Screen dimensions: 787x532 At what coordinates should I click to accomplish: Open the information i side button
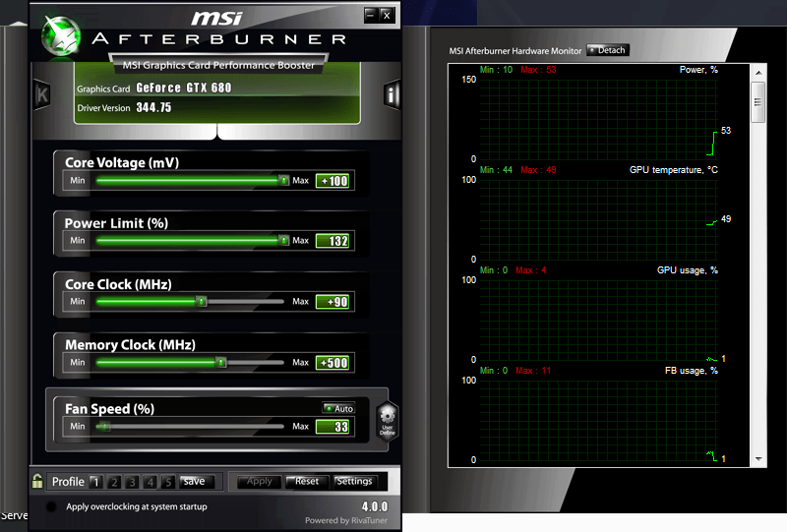point(392,94)
